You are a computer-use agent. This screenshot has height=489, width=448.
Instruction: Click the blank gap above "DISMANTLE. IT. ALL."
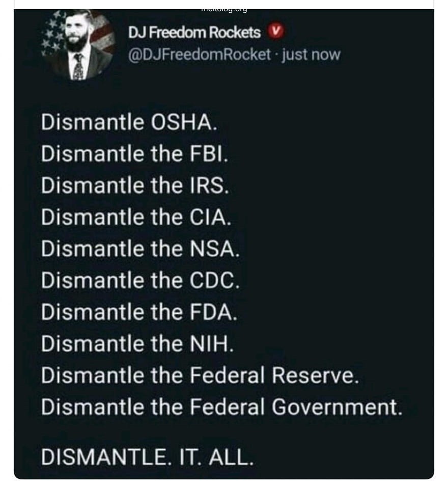pyautogui.click(x=224, y=432)
